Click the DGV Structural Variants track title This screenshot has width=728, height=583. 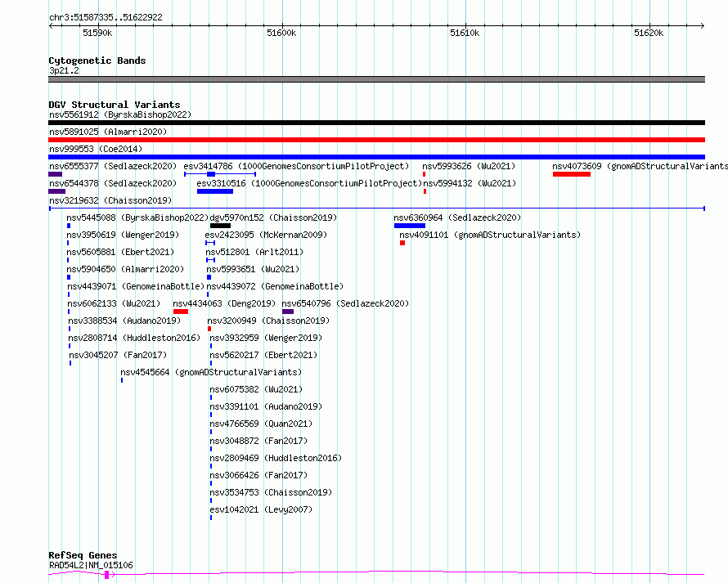pyautogui.click(x=115, y=105)
